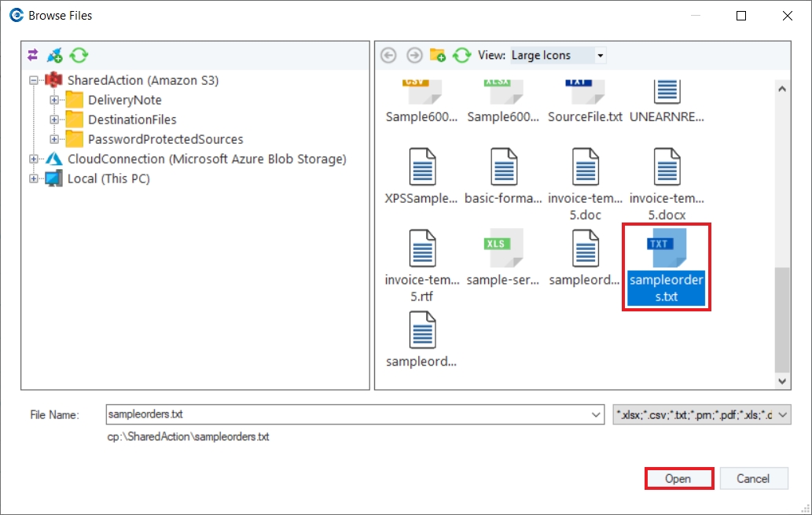Add a new shared connection icon

pyautogui.click(x=55, y=55)
